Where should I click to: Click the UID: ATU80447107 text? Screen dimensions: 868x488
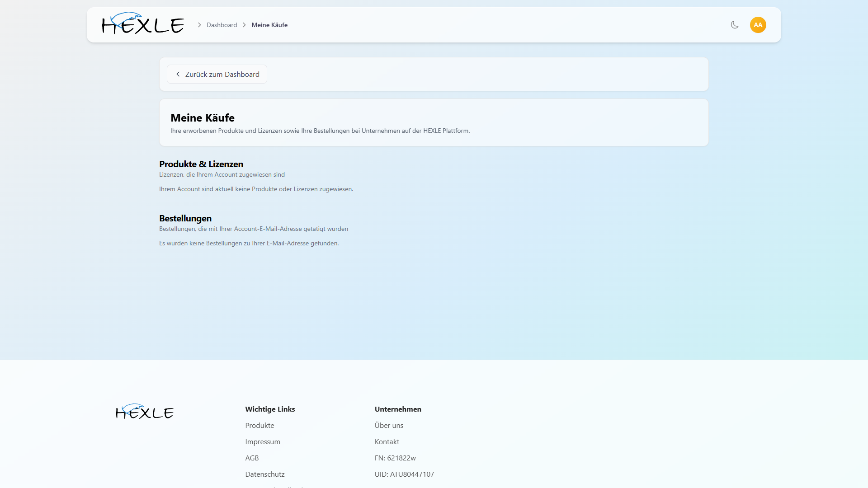[404, 474]
